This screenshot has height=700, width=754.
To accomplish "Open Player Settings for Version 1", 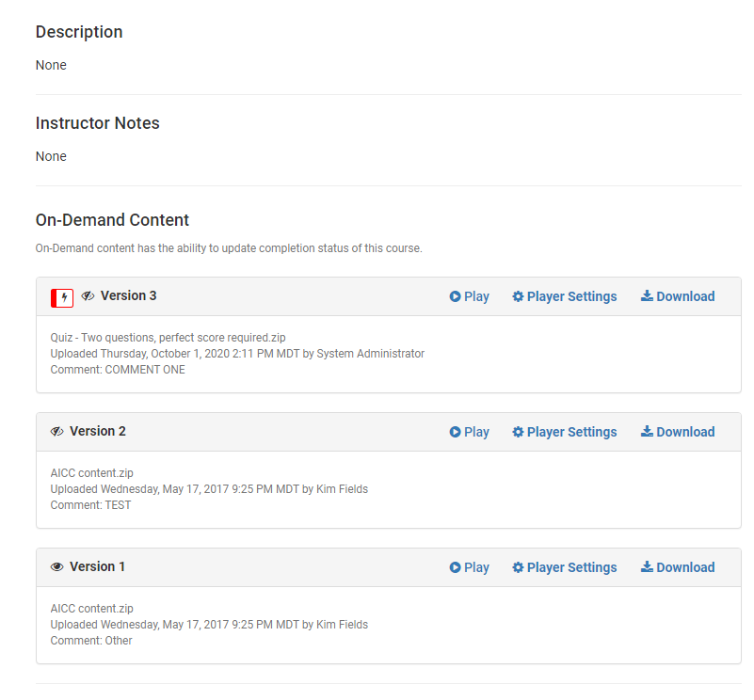I will [565, 567].
